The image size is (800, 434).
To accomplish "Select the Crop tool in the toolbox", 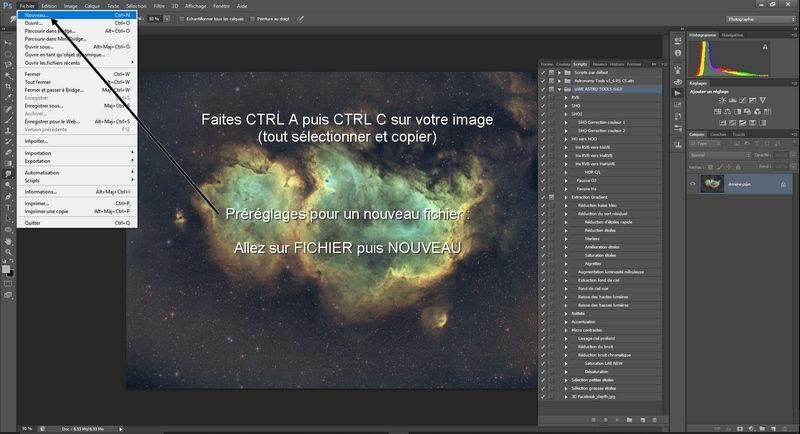I will coord(8,87).
